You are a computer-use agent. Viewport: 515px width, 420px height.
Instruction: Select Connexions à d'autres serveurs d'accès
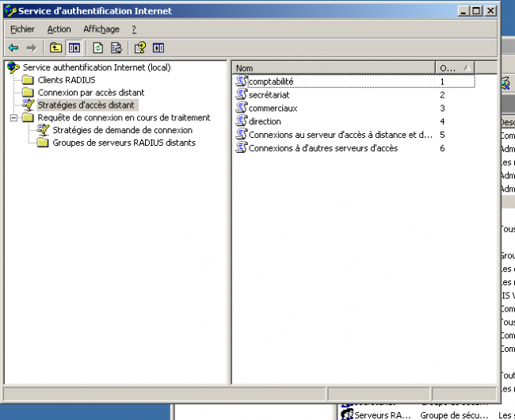322,148
